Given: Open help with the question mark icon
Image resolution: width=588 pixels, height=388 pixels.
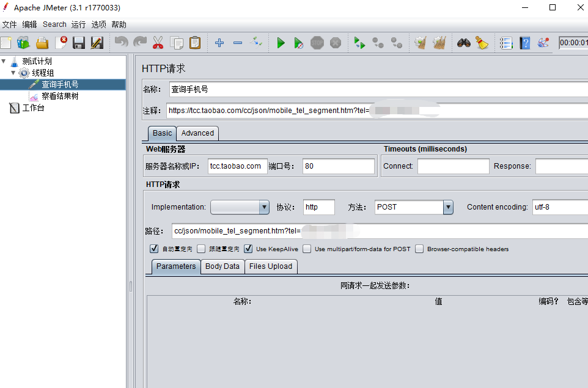Looking at the screenshot, I should 525,43.
